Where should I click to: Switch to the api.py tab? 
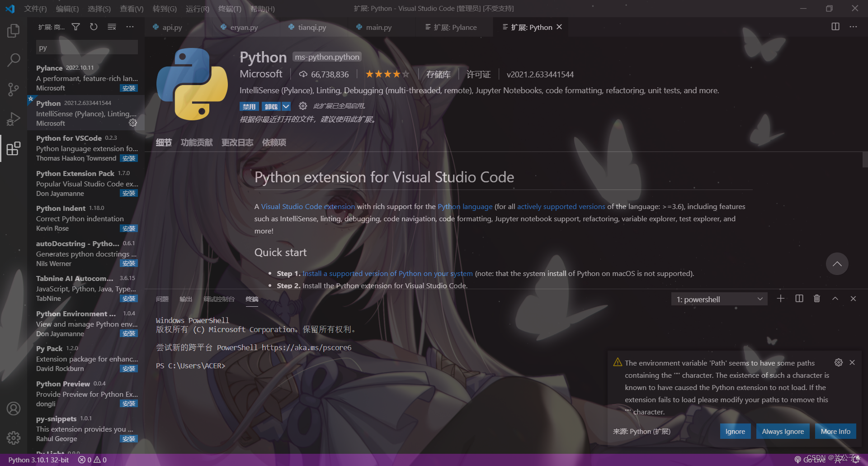(x=172, y=27)
